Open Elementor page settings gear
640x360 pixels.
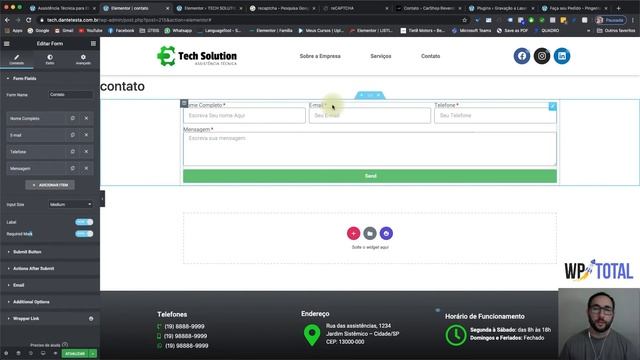pyautogui.click(x=6, y=353)
